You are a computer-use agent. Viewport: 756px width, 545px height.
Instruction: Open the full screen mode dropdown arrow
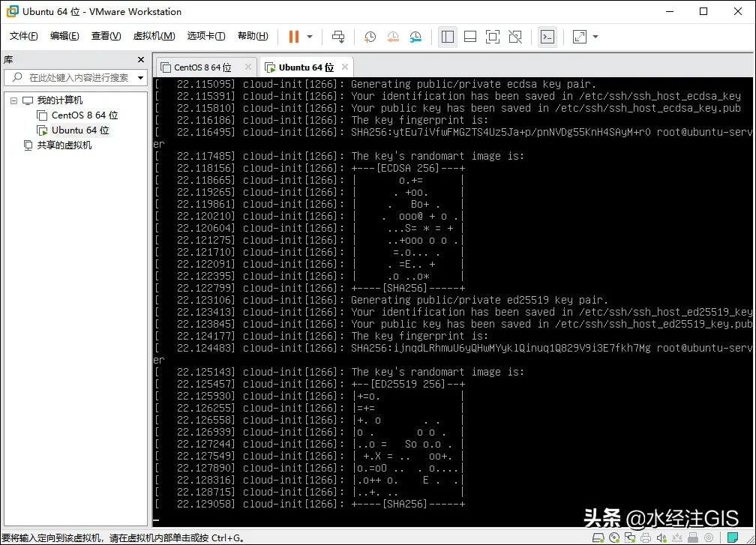pos(594,36)
